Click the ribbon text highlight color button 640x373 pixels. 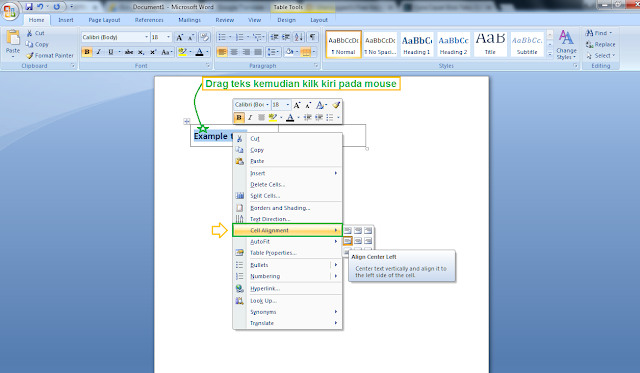[x=182, y=52]
